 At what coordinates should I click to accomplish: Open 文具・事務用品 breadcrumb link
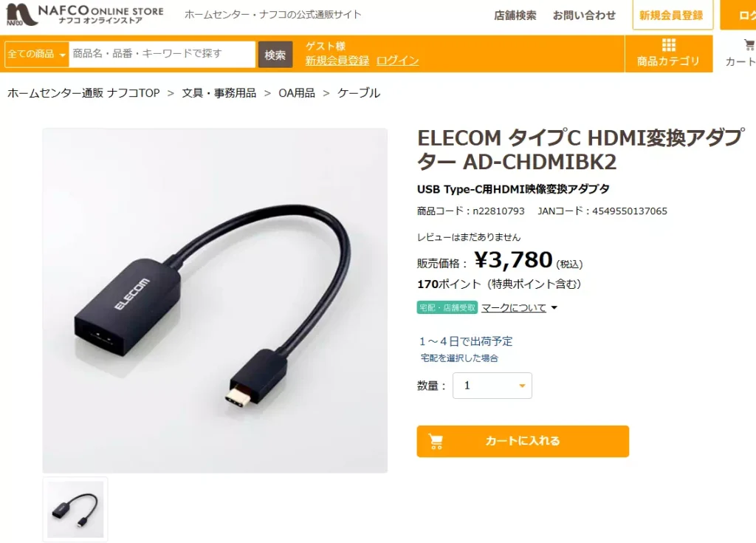coord(219,92)
